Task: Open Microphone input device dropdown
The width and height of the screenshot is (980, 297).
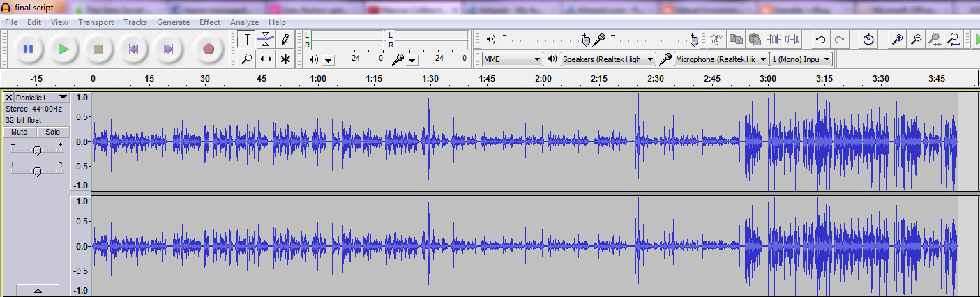Action: (x=721, y=59)
